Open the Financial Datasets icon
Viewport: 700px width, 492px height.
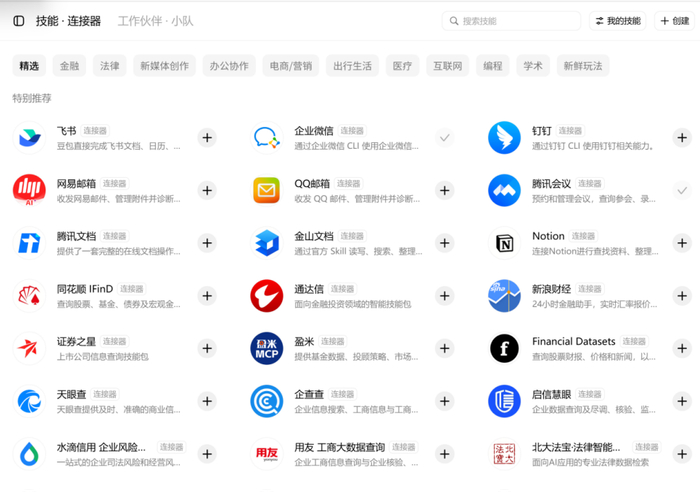pyautogui.click(x=504, y=349)
